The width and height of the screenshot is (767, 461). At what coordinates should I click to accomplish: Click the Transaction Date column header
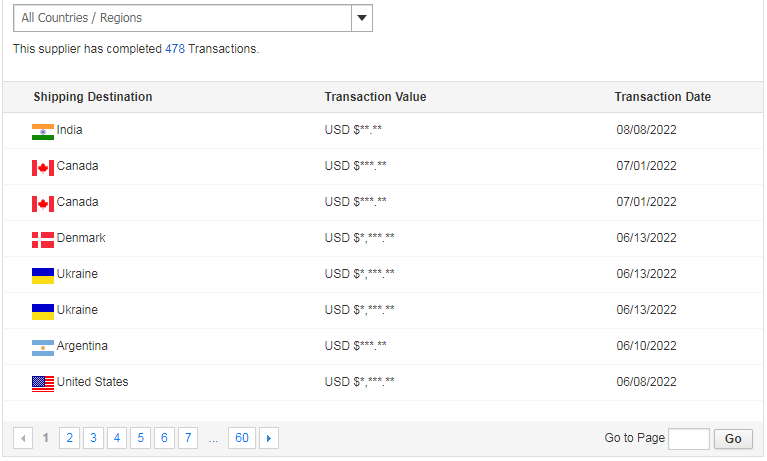pos(662,97)
